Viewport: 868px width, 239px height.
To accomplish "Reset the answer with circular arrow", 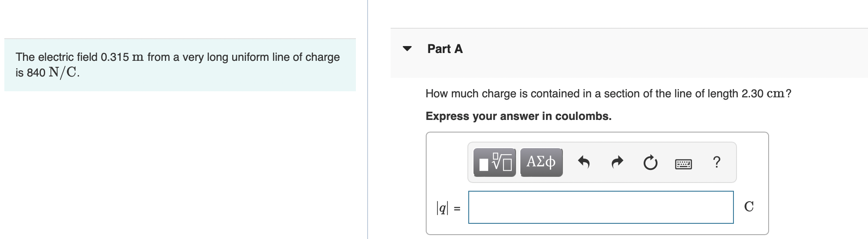I will (650, 163).
